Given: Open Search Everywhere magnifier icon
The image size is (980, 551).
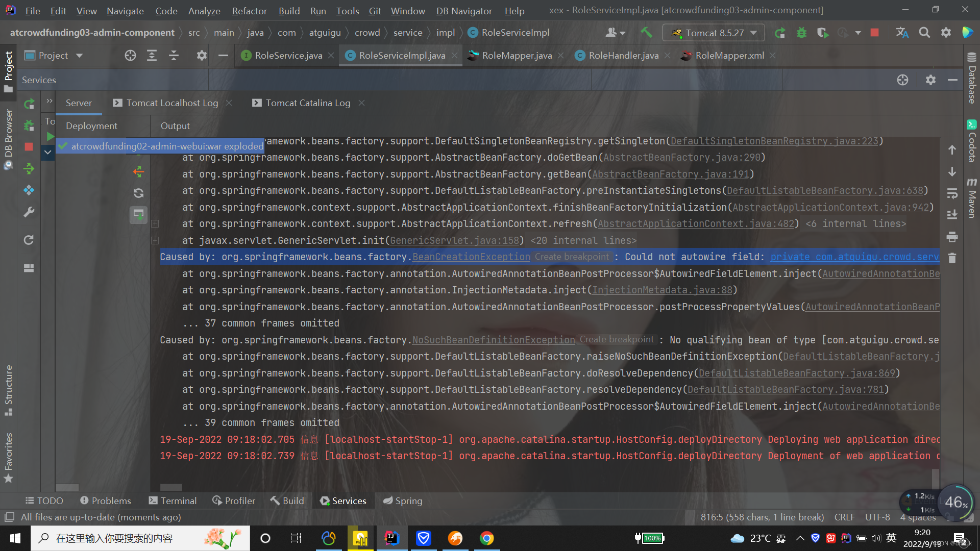Looking at the screenshot, I should 924,33.
